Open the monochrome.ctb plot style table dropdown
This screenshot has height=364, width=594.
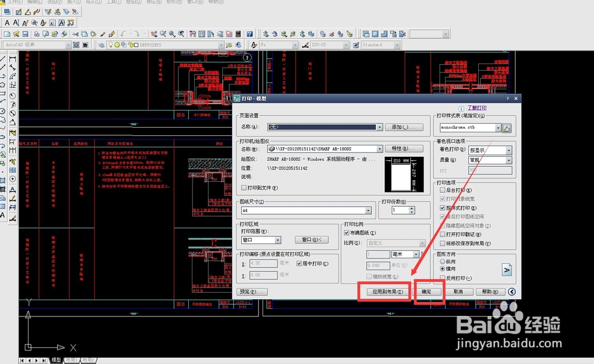[498, 128]
